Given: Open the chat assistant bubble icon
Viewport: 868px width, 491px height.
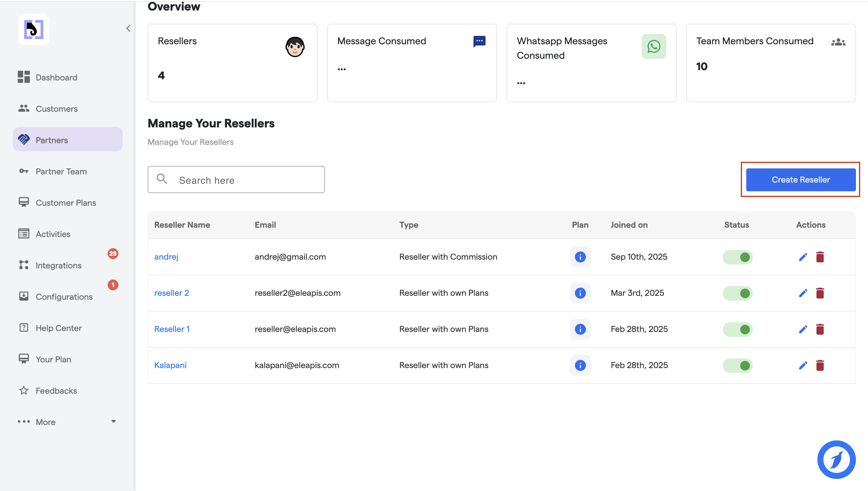Looking at the screenshot, I should 836,459.
